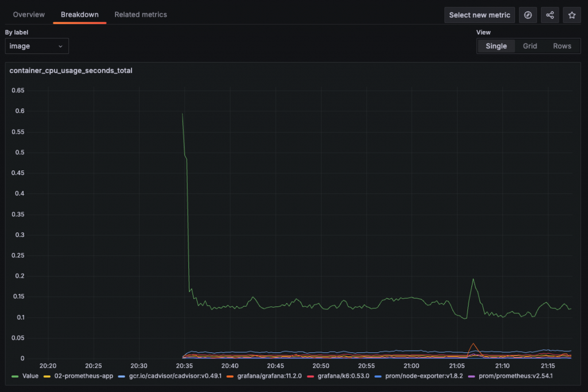Screen dimensions: 588x392
Task: Click the By label heading text
Action: click(x=17, y=32)
